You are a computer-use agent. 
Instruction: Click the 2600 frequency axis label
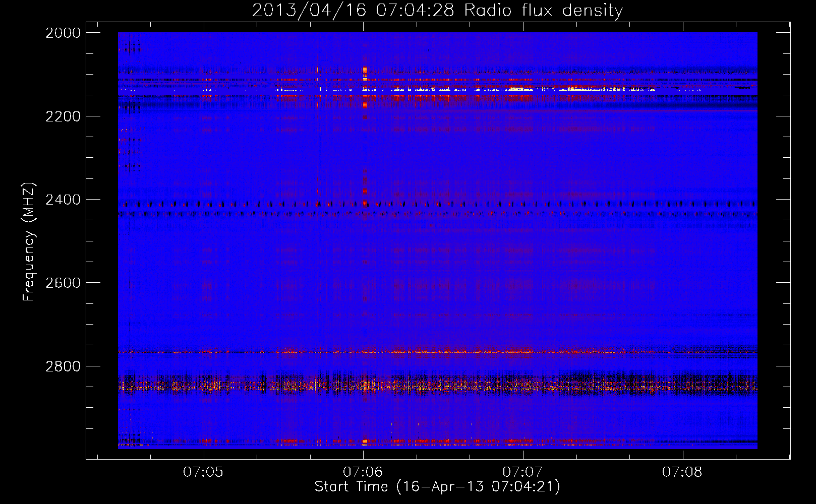click(x=63, y=283)
